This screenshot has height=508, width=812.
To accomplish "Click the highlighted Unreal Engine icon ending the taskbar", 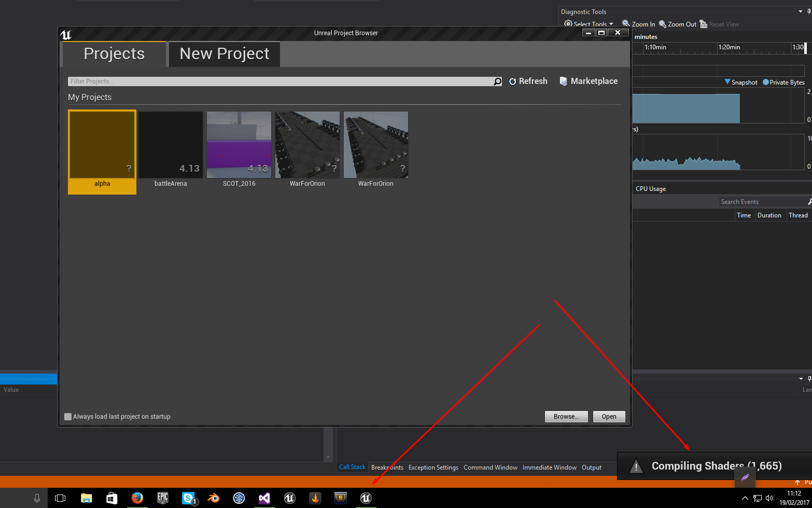I will pos(366,498).
